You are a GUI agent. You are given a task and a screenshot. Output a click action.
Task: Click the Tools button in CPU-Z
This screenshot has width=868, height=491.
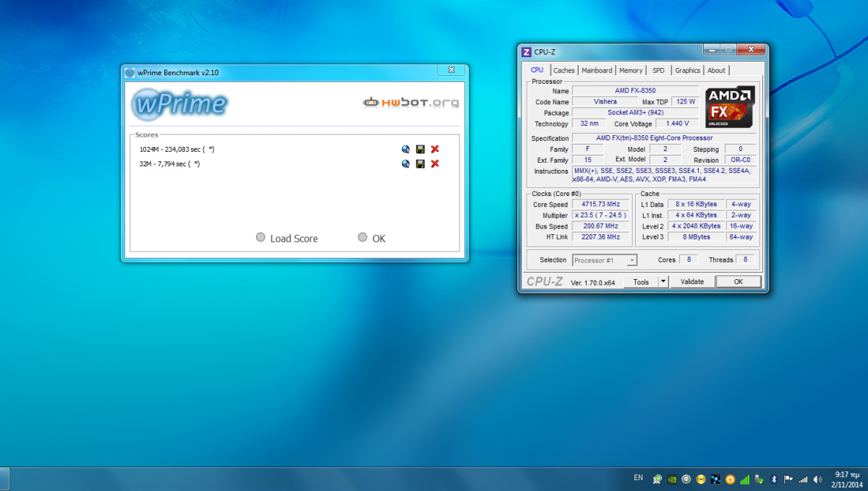pos(641,282)
